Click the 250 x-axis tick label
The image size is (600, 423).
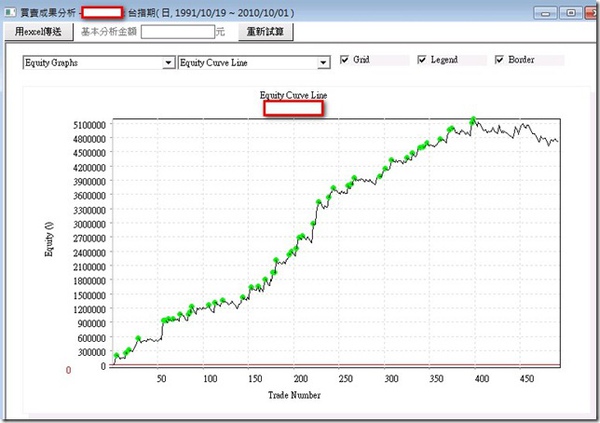pos(346,379)
